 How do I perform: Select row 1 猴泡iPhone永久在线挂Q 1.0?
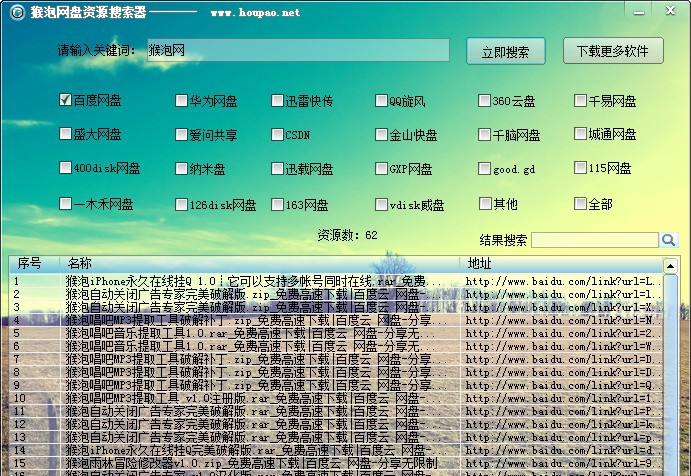point(336,281)
